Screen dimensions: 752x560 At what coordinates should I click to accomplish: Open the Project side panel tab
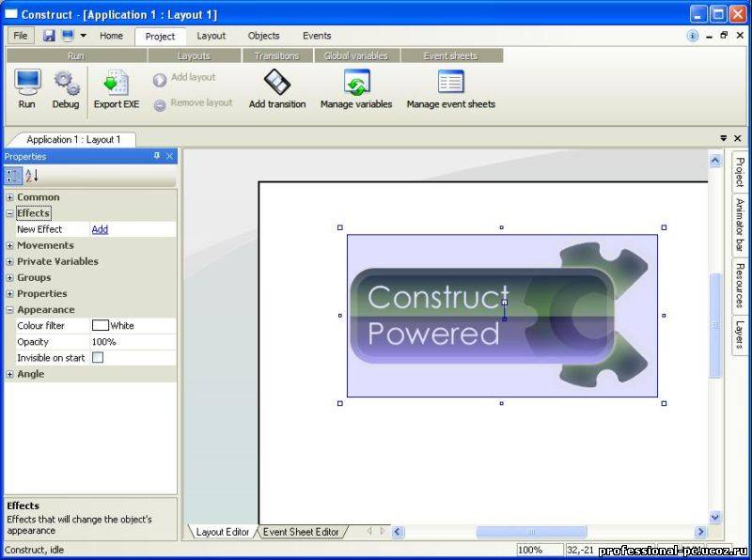pos(740,173)
